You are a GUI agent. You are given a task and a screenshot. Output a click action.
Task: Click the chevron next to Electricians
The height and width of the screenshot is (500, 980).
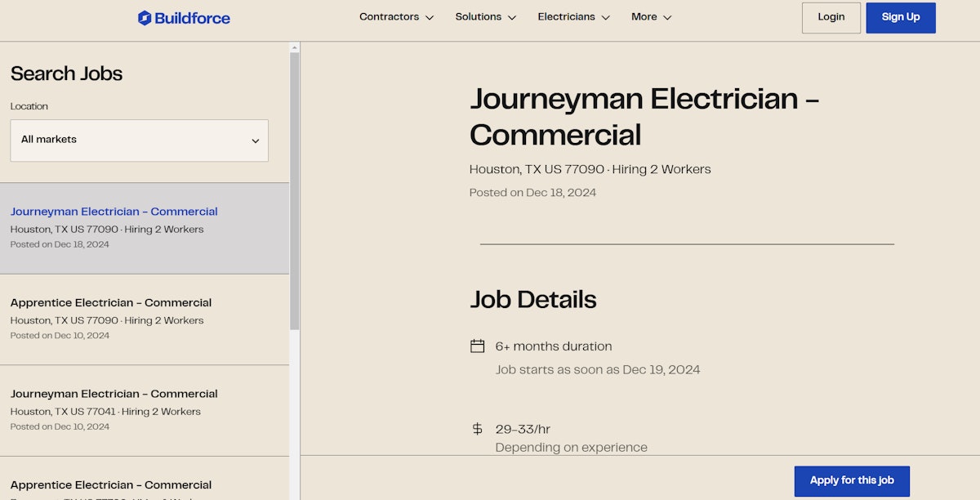pos(605,17)
